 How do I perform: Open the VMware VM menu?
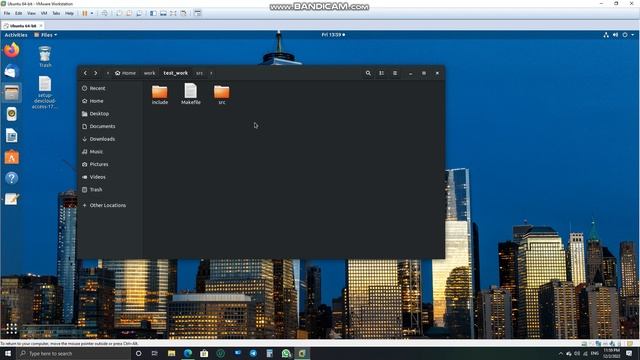44,13
